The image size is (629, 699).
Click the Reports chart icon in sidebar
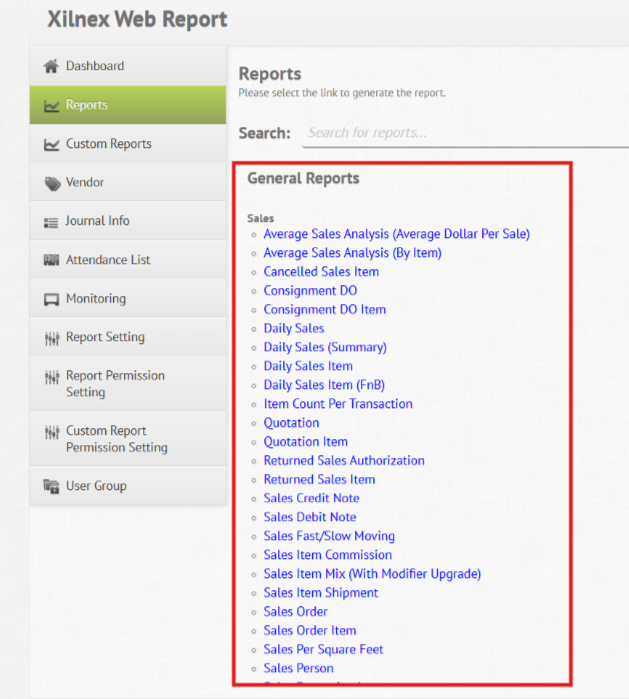(x=51, y=105)
